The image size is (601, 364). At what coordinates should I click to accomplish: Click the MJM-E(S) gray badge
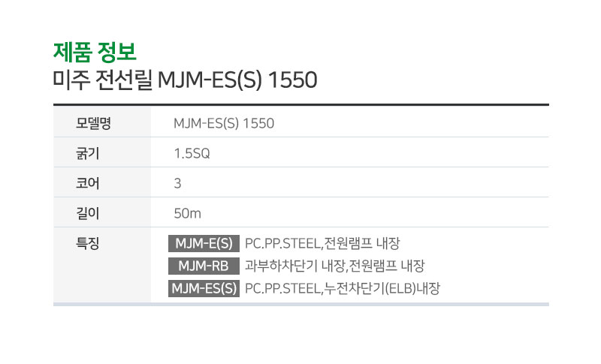coord(204,243)
